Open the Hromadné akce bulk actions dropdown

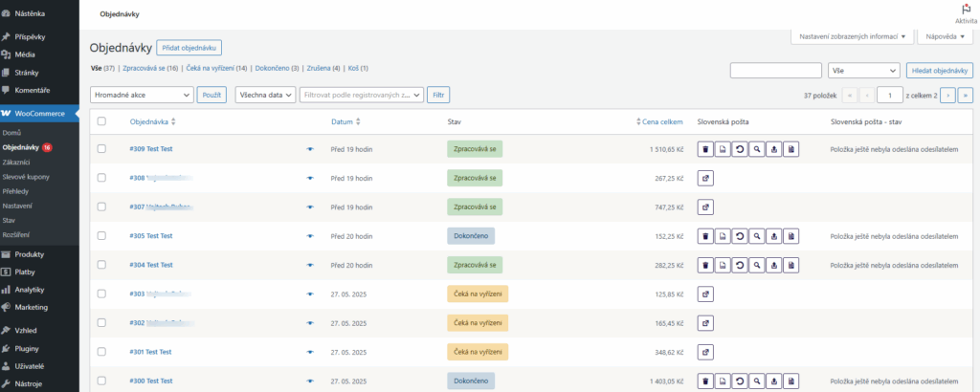tap(142, 96)
